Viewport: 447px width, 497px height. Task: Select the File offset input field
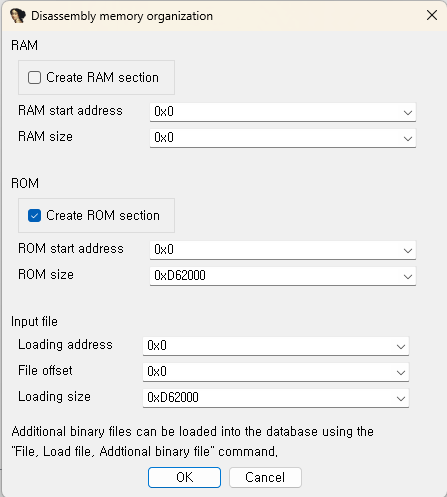coord(276,372)
